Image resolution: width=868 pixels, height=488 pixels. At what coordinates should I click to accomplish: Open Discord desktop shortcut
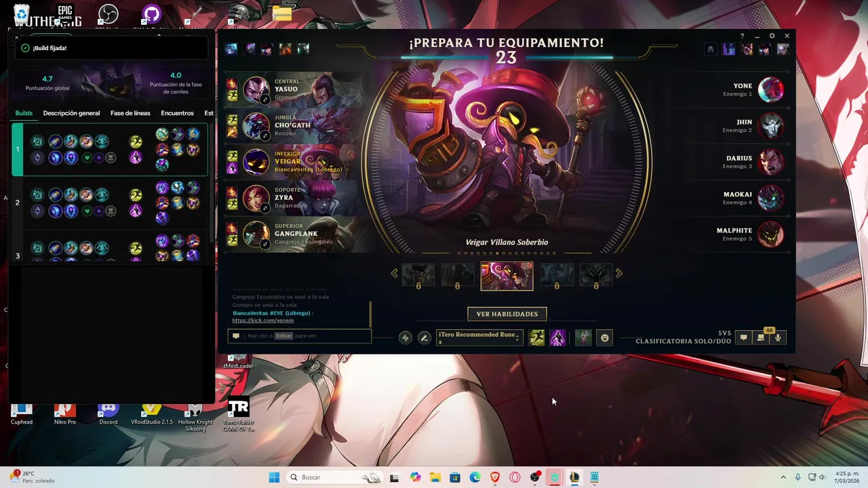tap(108, 413)
